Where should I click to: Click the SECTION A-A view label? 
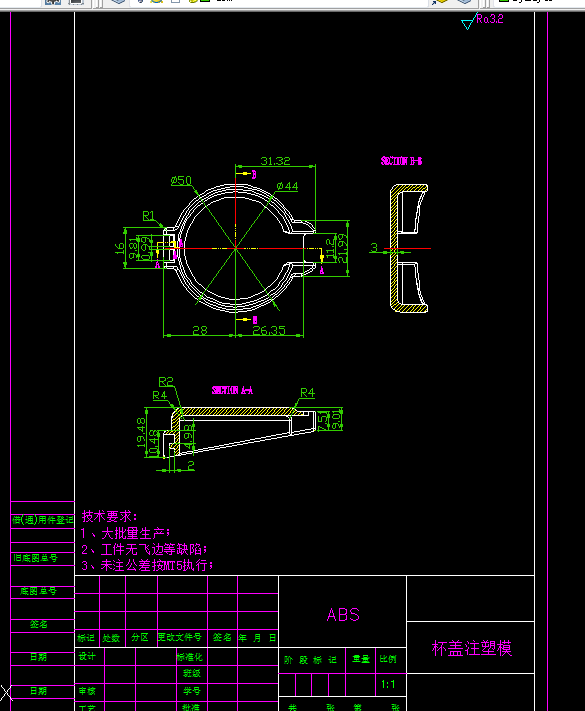point(232,390)
